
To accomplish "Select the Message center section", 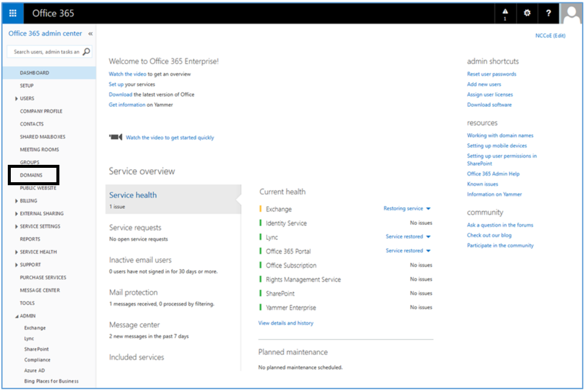I will coord(134,325).
